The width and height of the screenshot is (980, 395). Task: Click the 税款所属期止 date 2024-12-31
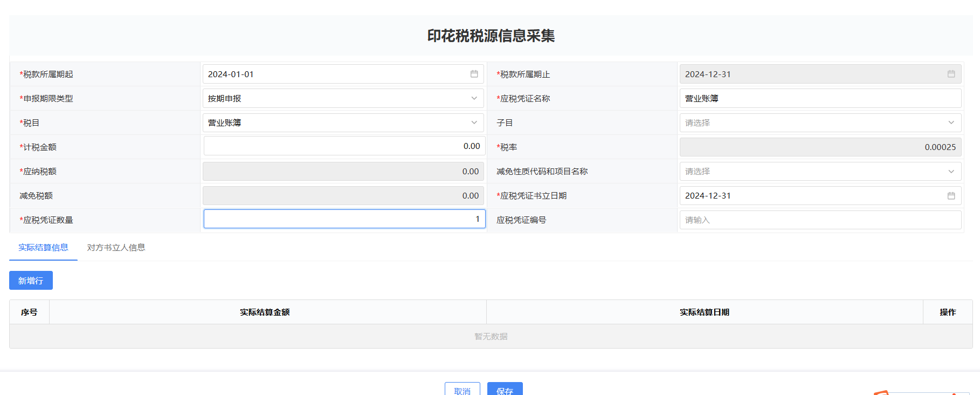coord(708,74)
